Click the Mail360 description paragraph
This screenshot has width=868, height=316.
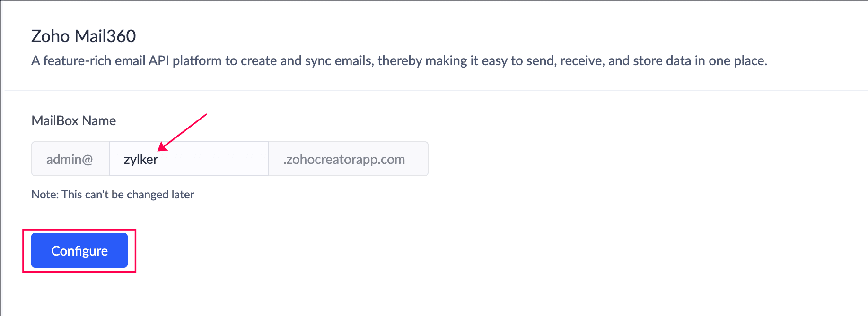399,61
